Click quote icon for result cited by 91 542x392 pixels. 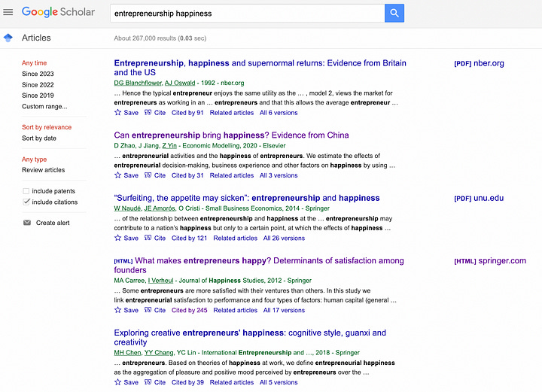pos(148,112)
